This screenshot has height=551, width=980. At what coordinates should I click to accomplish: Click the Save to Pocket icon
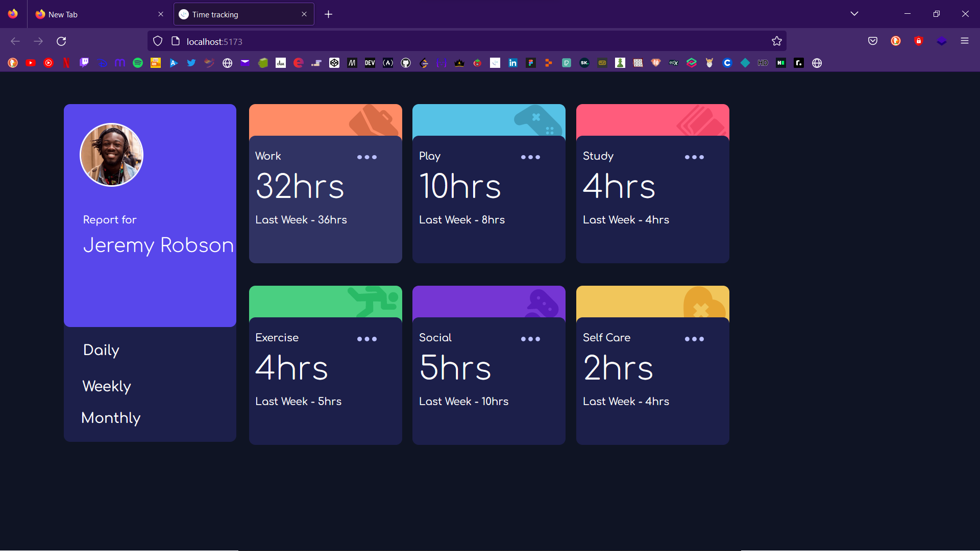(x=873, y=41)
